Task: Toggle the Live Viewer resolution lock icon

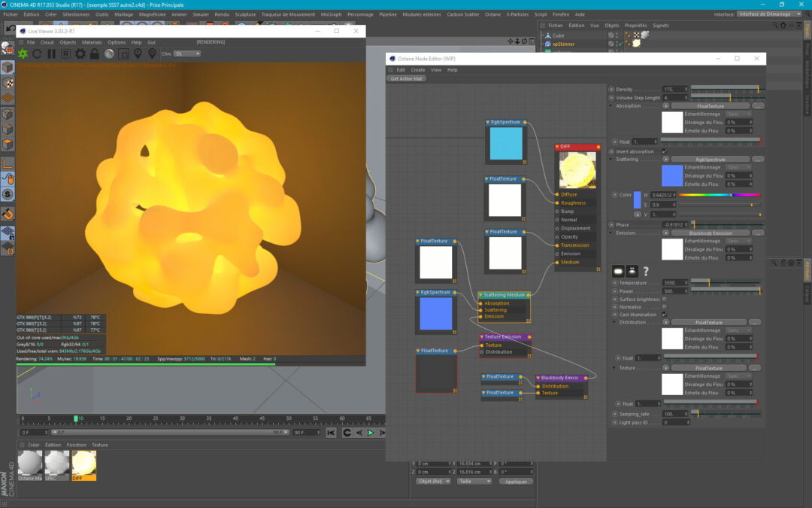Action: (94, 53)
